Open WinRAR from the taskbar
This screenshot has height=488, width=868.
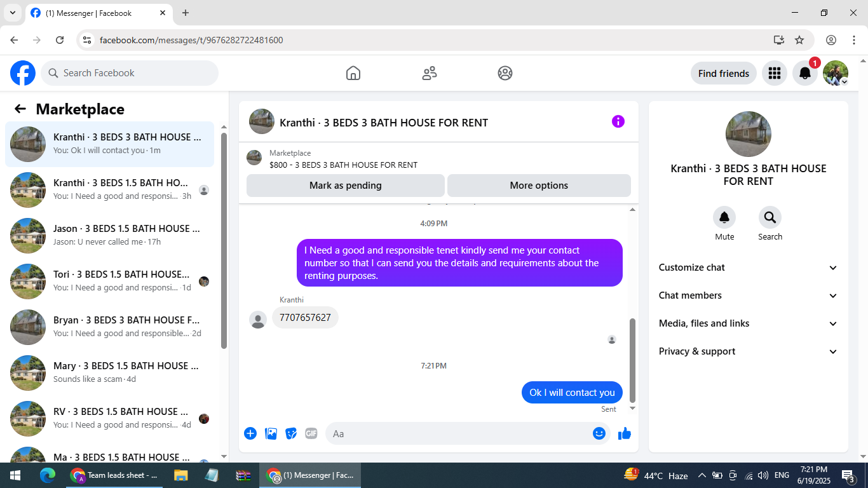pos(243,475)
